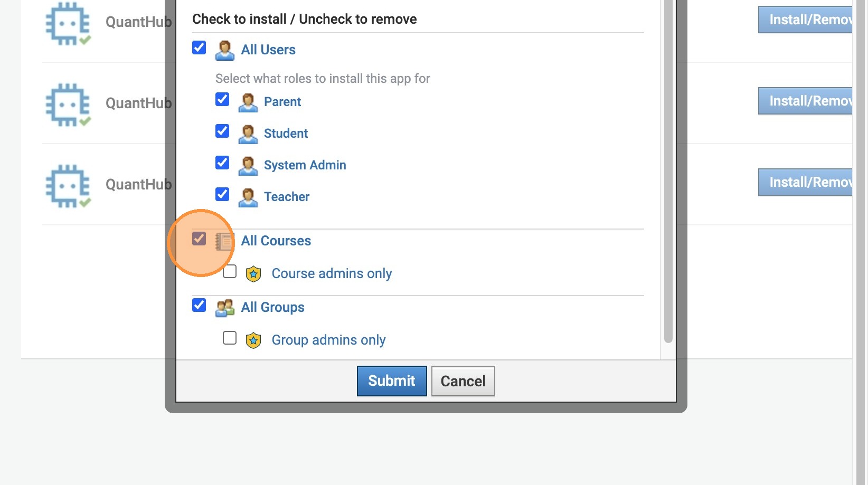Click the System Admin role icon

[248, 166]
